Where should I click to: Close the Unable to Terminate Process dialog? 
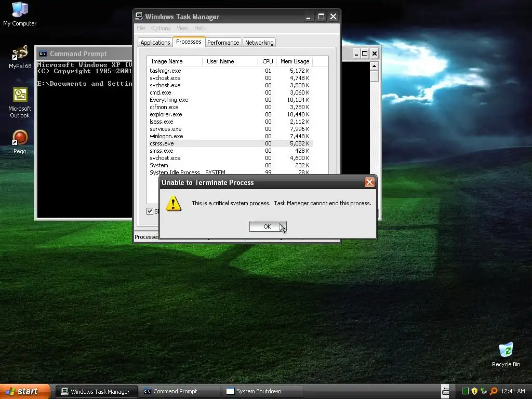point(369,182)
